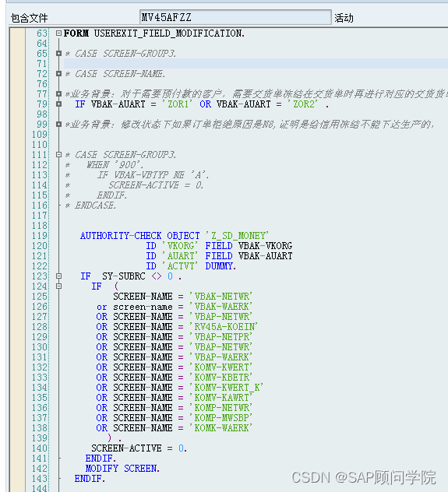Click the 'VBAP-WAERK' string on line 131
The width and height of the screenshot is (448, 492).
pos(220,357)
